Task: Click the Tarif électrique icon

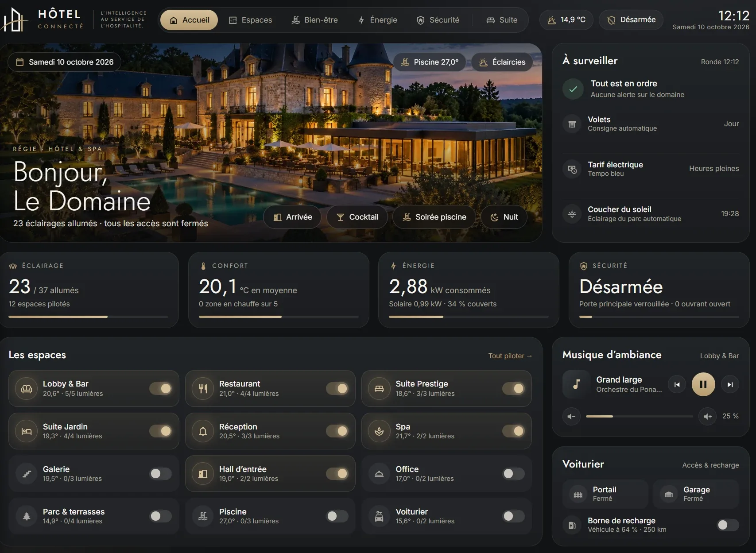Action: tap(572, 169)
